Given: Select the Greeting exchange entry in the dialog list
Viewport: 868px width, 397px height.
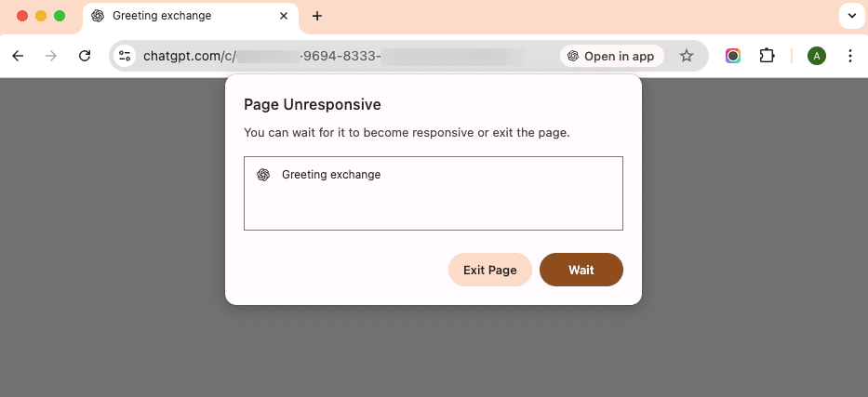Looking at the screenshot, I should click(x=331, y=175).
